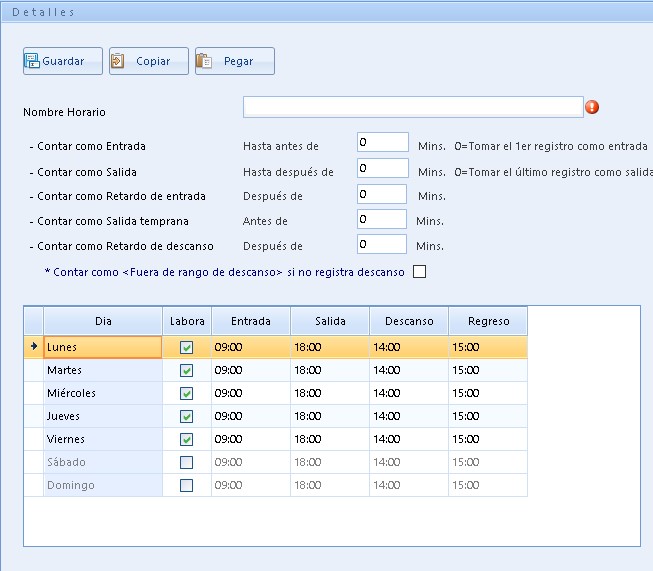Viewport: 653px width, 571px height.
Task: Click Lunes Entrada 09:00 cell
Action: (251, 347)
